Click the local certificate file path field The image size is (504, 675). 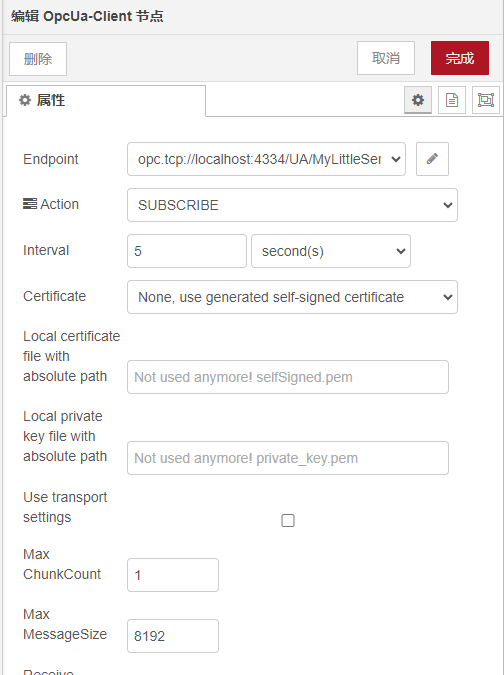tap(288, 377)
